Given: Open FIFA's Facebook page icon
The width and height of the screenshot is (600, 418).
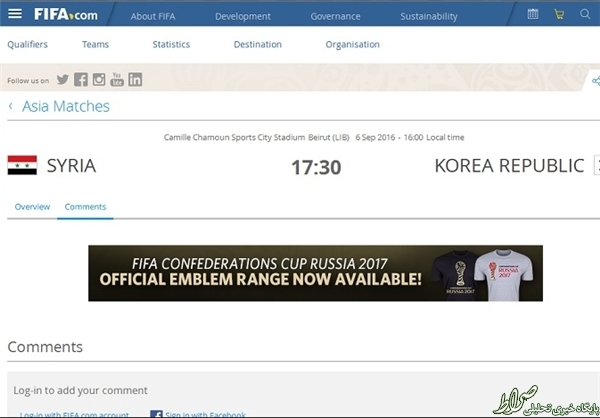Looking at the screenshot, I should [81, 80].
